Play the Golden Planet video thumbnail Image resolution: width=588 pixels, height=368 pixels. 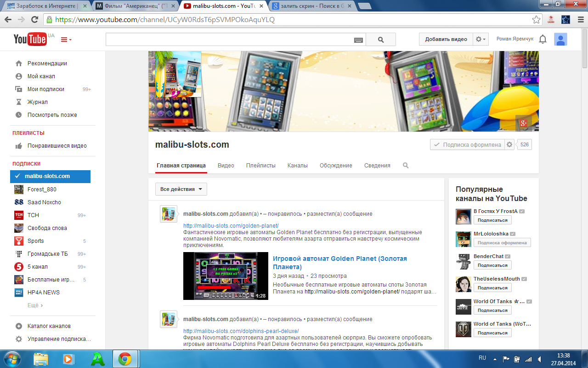point(226,276)
